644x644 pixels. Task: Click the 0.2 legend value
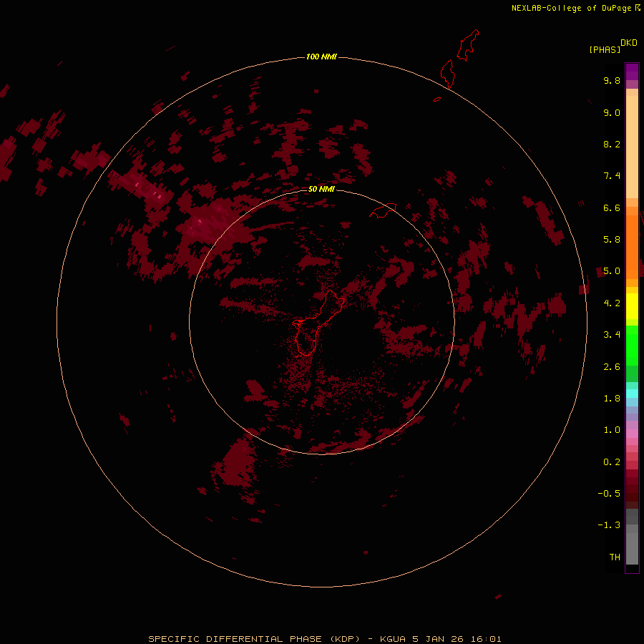[612, 462]
